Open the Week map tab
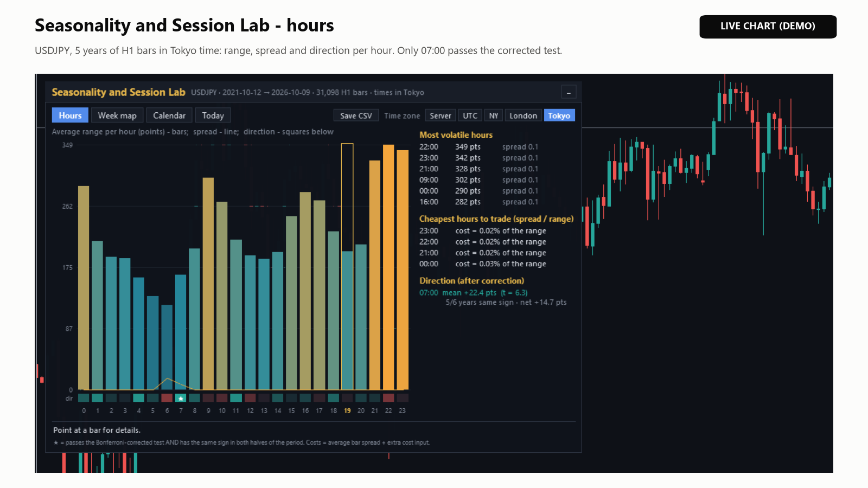The image size is (868, 488). (x=117, y=115)
